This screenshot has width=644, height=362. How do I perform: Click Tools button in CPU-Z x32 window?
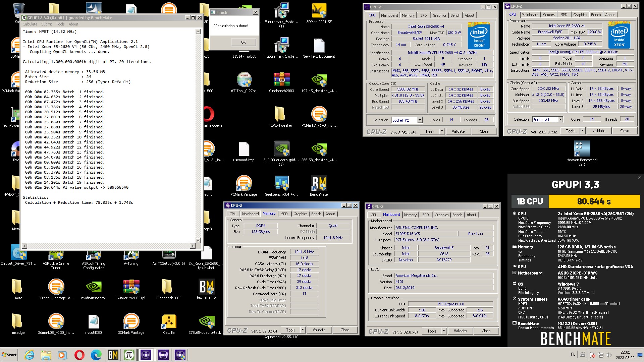[570, 131]
